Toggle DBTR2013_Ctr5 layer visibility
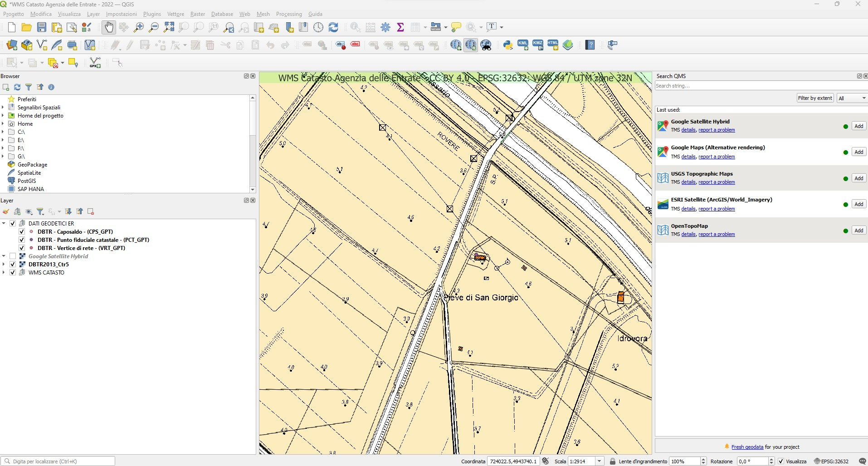The height and width of the screenshot is (466, 868). click(x=13, y=264)
